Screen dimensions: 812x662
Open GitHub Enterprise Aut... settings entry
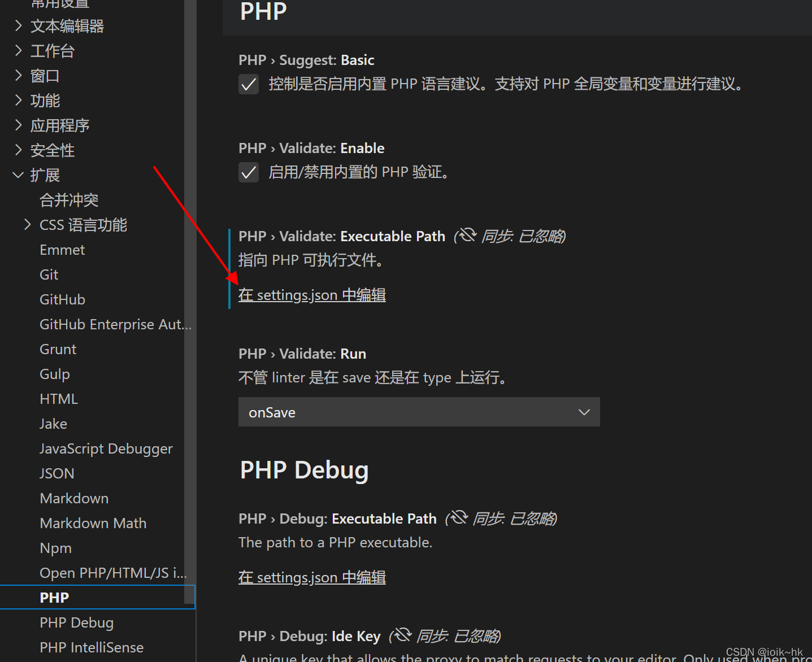pyautogui.click(x=115, y=324)
